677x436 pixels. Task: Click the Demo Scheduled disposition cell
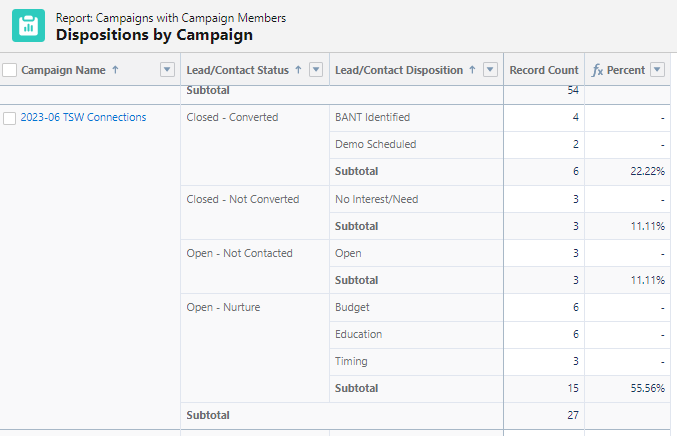pyautogui.click(x=375, y=144)
